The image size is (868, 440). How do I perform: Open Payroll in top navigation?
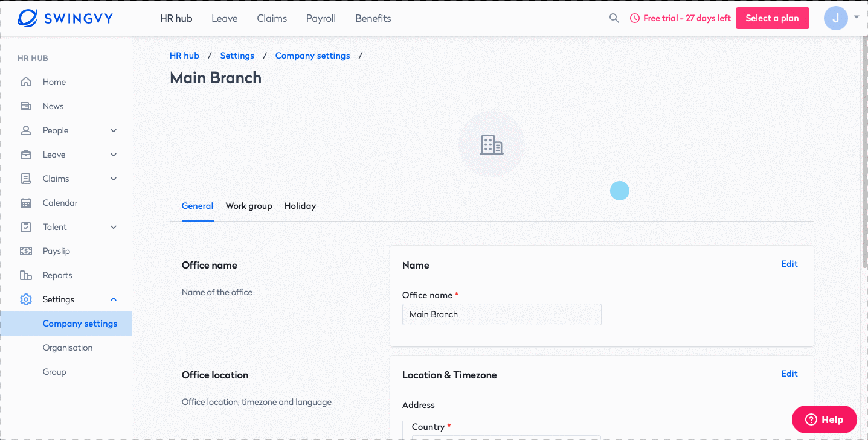tap(321, 18)
